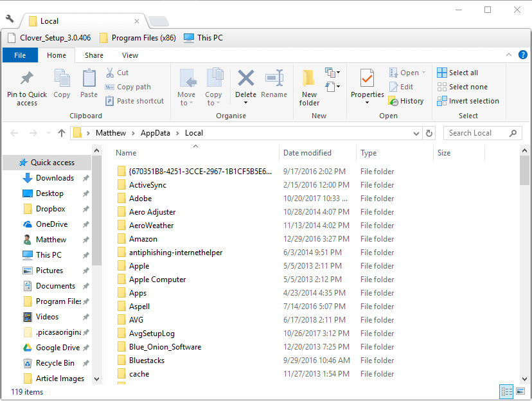Collapse the ribbon with the chevron
532x401 pixels.
(x=509, y=55)
